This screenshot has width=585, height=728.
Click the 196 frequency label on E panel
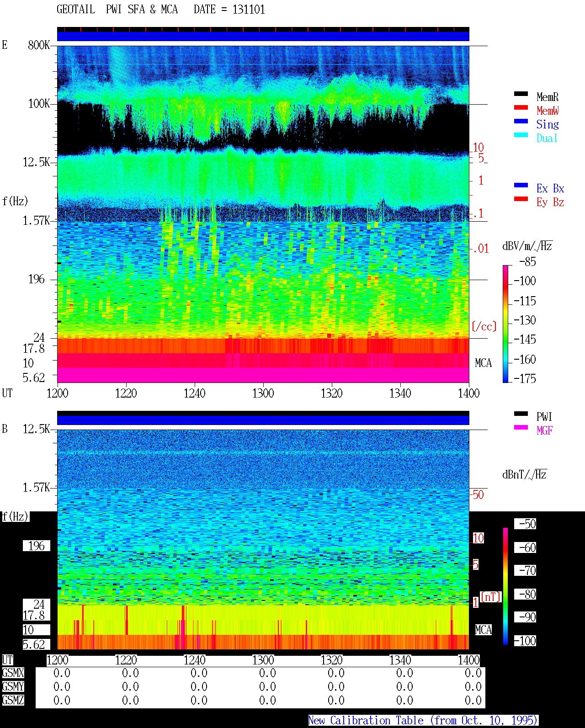click(x=37, y=279)
